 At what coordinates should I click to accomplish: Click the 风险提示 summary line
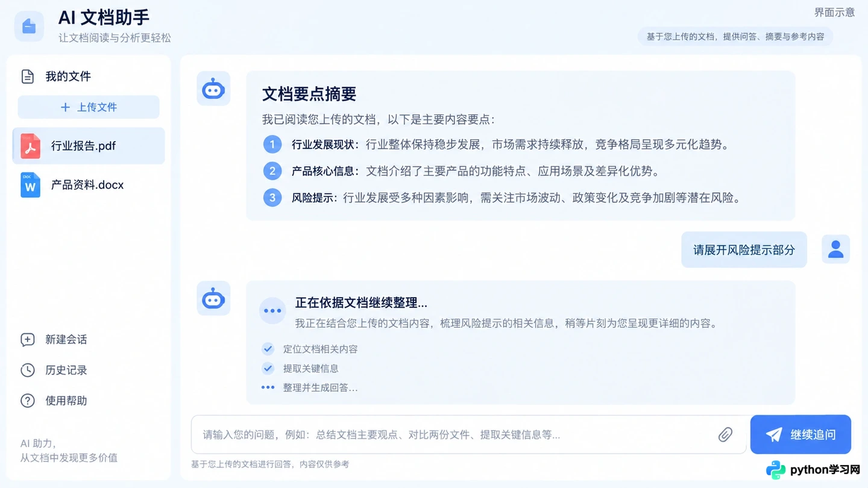(516, 198)
